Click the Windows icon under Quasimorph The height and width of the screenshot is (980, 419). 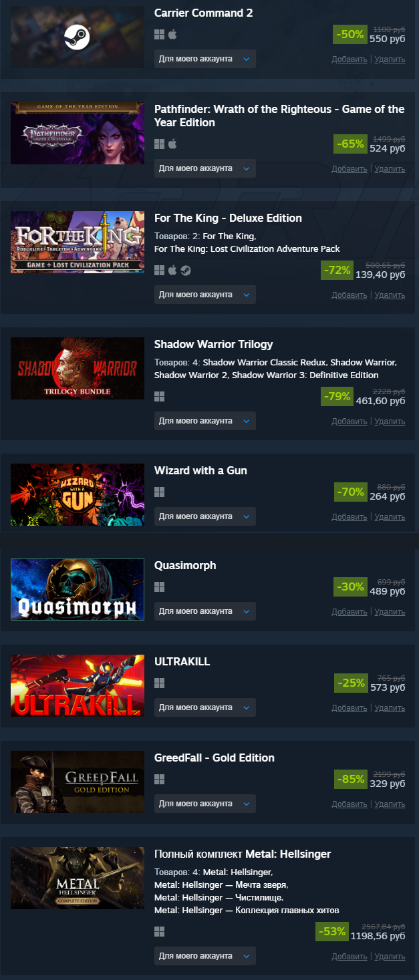tap(159, 587)
